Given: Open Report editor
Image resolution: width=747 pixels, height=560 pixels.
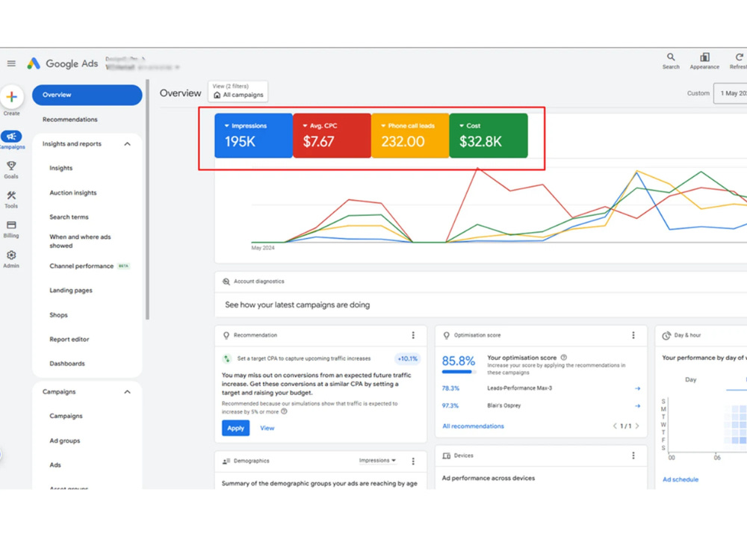Looking at the screenshot, I should pyautogui.click(x=69, y=340).
